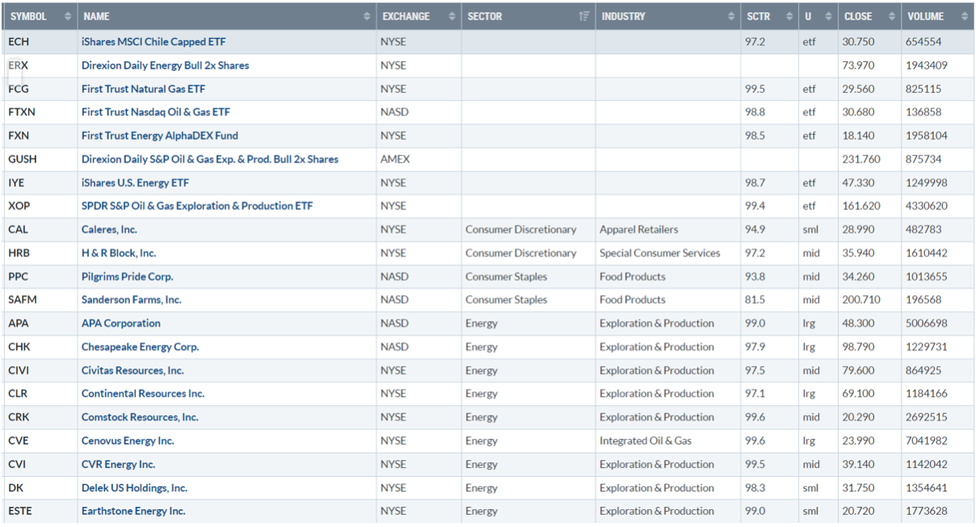Viewport: 980px width, 527px height.
Task: Click the Earthstone Energy Inc. link
Action: point(133,511)
